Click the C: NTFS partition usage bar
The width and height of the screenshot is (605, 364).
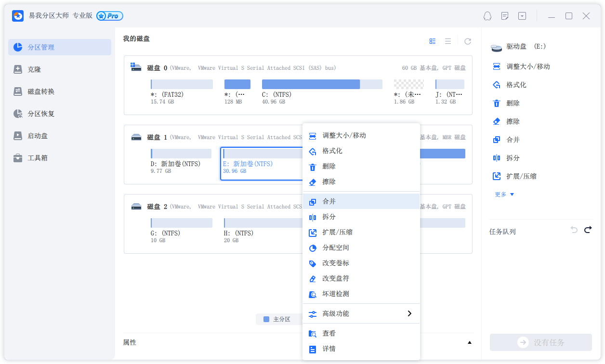[x=322, y=84]
